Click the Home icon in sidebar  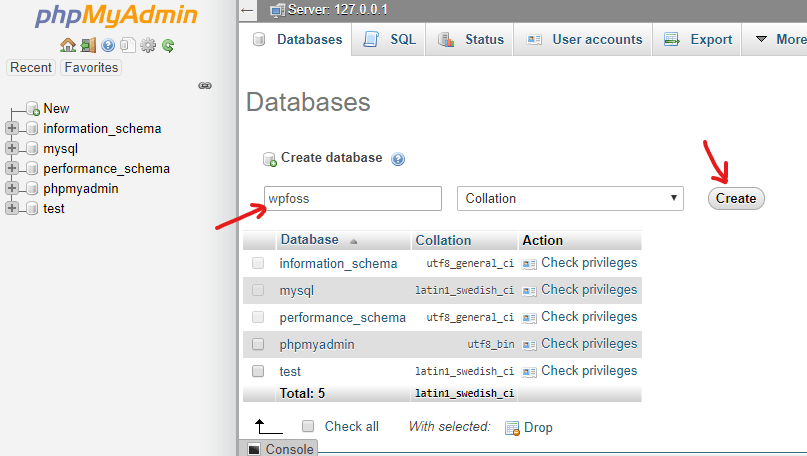pos(68,45)
